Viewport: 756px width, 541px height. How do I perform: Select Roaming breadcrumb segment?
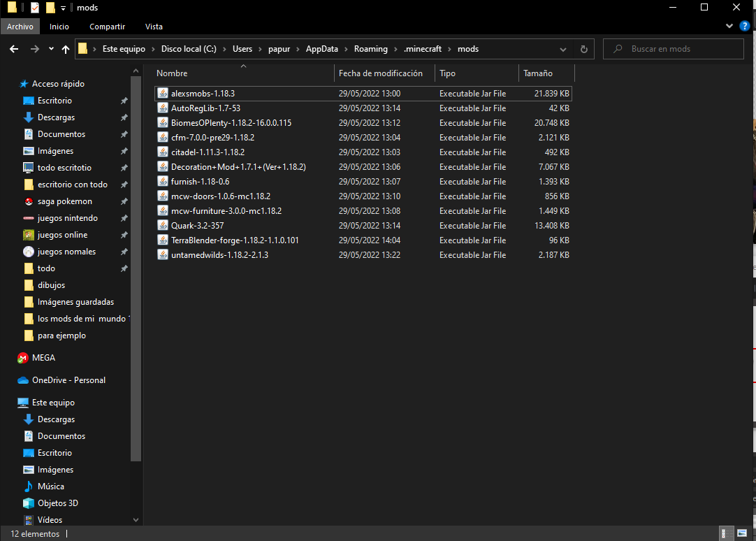pyautogui.click(x=371, y=49)
